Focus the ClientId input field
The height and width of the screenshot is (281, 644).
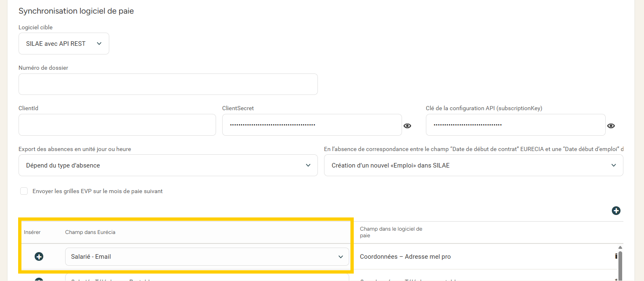point(117,125)
